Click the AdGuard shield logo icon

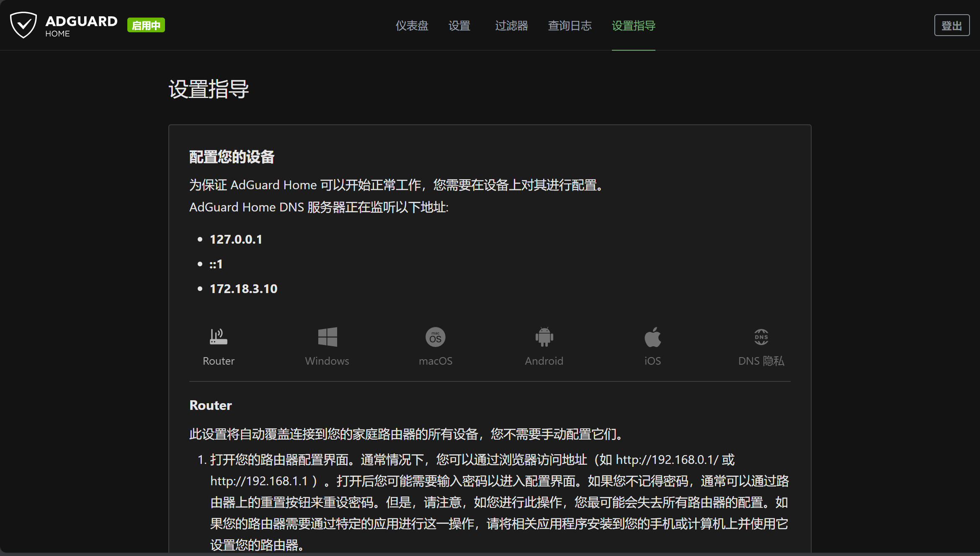pyautogui.click(x=23, y=25)
